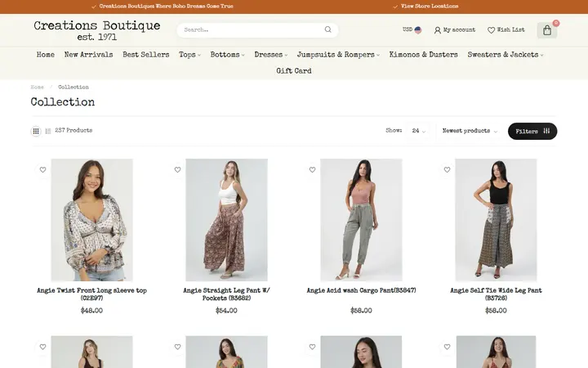Screen dimensions: 588x368
Task: Click the My account person icon
Action: pyautogui.click(x=437, y=30)
